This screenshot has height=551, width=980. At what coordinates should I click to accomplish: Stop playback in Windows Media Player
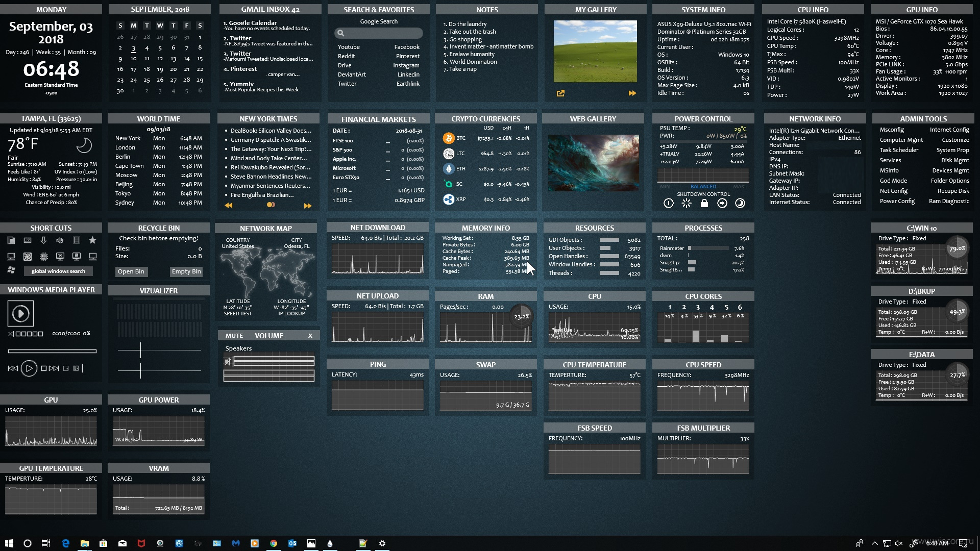click(44, 368)
